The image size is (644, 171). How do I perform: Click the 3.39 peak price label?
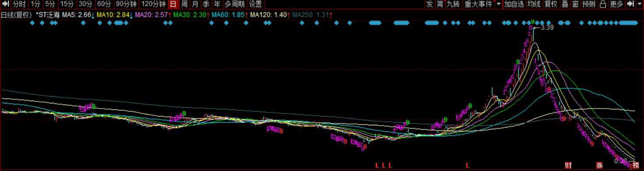point(548,27)
